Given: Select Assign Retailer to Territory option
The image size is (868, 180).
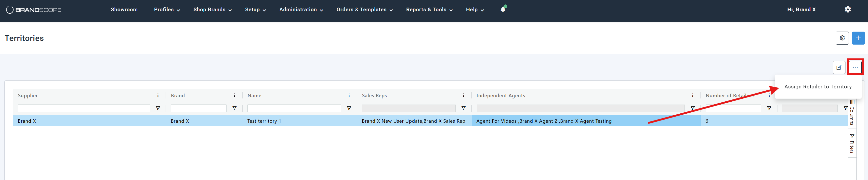Looking at the screenshot, I should (818, 87).
